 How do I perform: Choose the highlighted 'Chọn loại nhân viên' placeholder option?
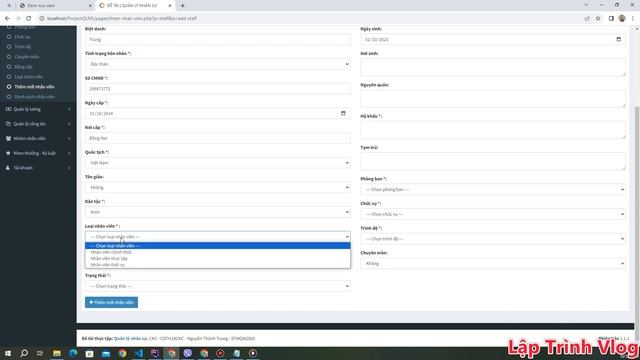click(x=218, y=246)
